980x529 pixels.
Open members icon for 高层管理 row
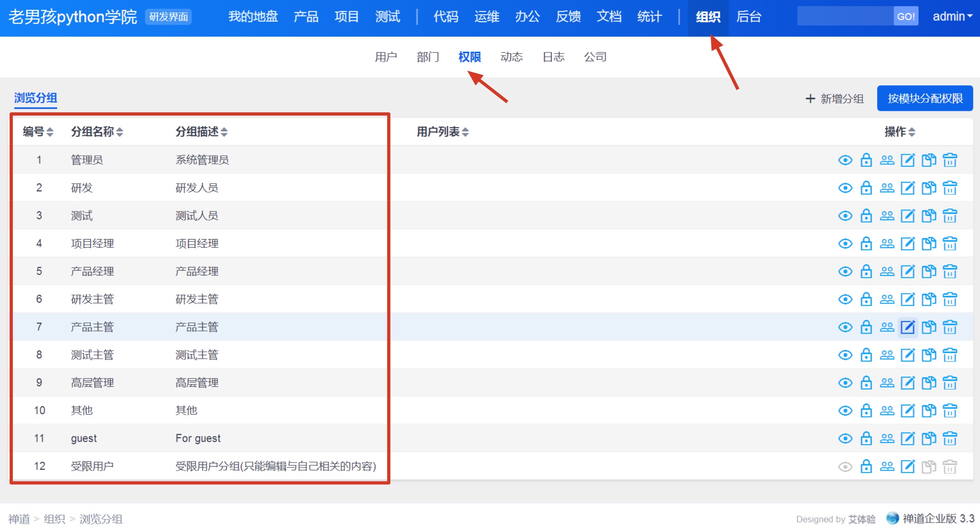click(x=887, y=382)
